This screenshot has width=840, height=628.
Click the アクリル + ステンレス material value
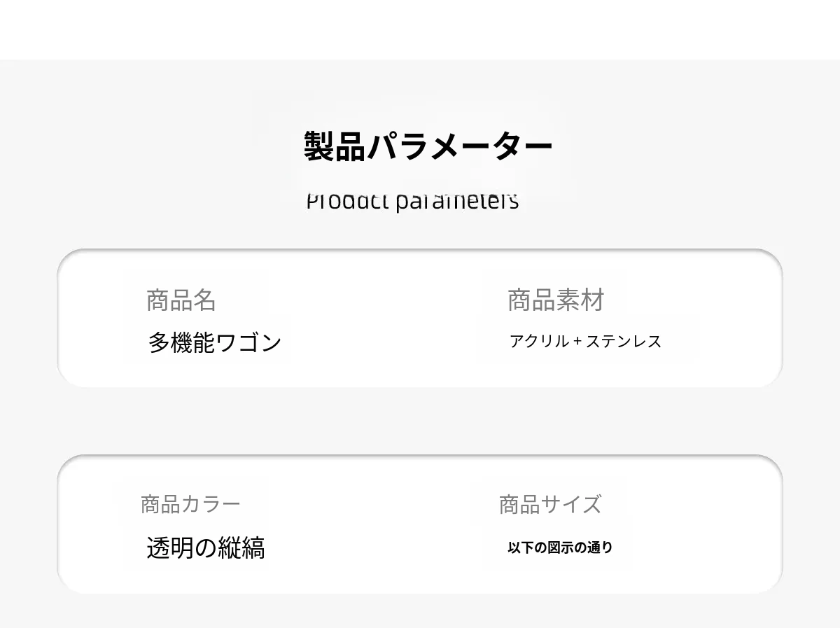pyautogui.click(x=585, y=342)
